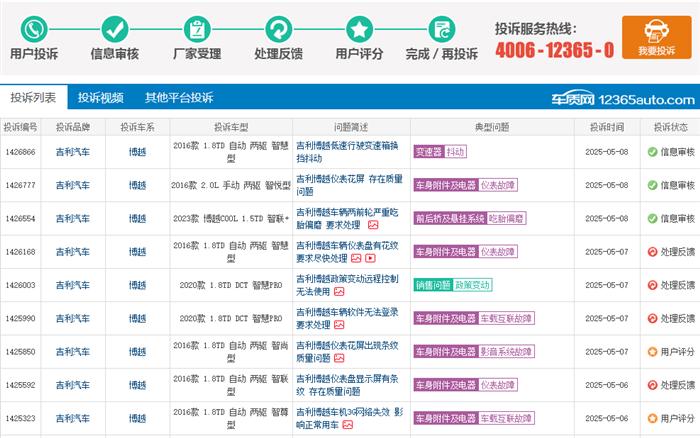Open 吉利汽车 brand link in row 1425323

[x=73, y=418]
